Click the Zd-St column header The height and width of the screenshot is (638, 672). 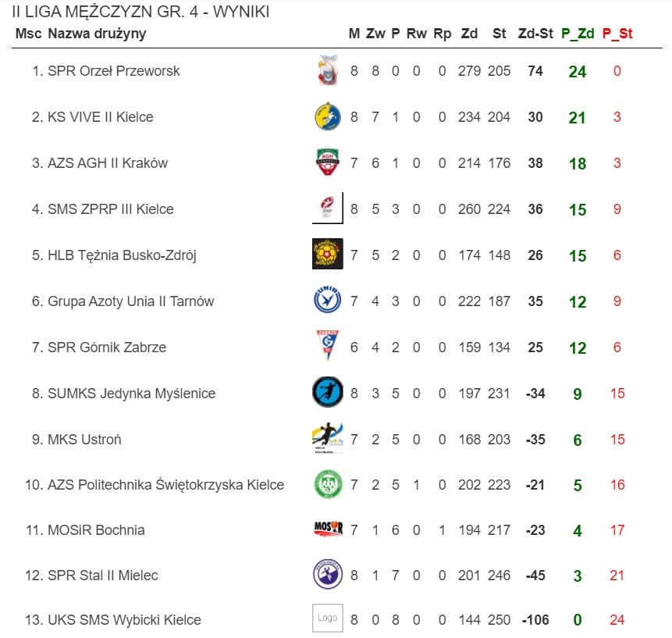coord(535,34)
